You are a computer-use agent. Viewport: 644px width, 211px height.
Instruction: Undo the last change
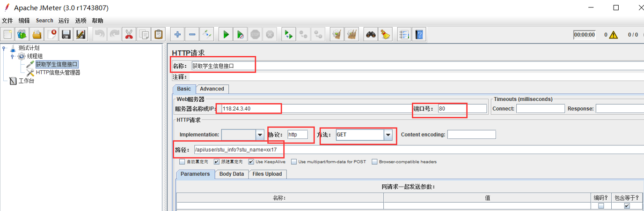(100, 34)
